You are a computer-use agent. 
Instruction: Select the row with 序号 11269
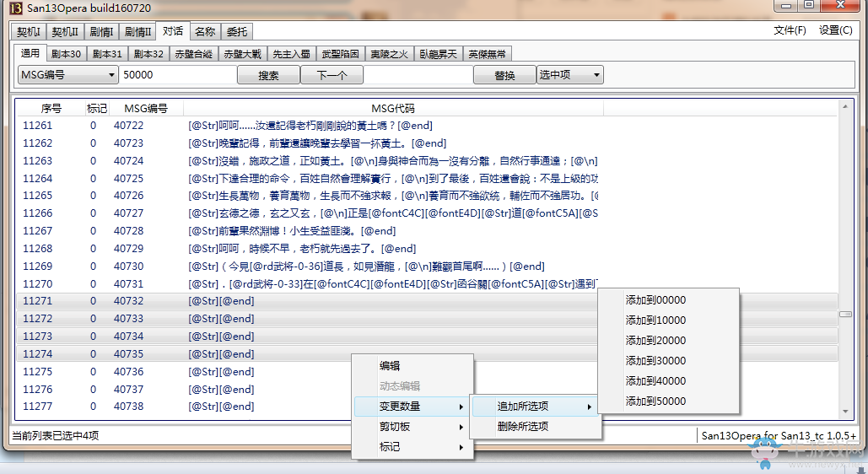(x=427, y=267)
